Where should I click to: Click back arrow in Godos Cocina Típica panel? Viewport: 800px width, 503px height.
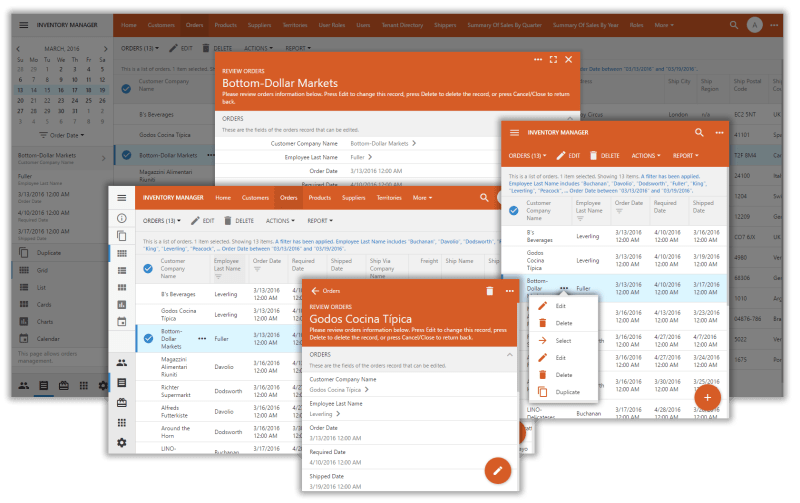tap(315, 291)
